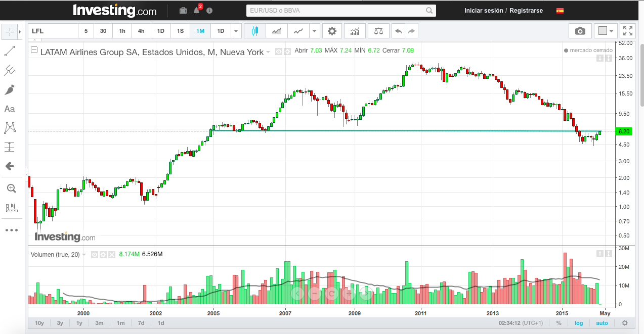
Task: Collapse the LATAM Airlines legend box
Action: point(34,50)
